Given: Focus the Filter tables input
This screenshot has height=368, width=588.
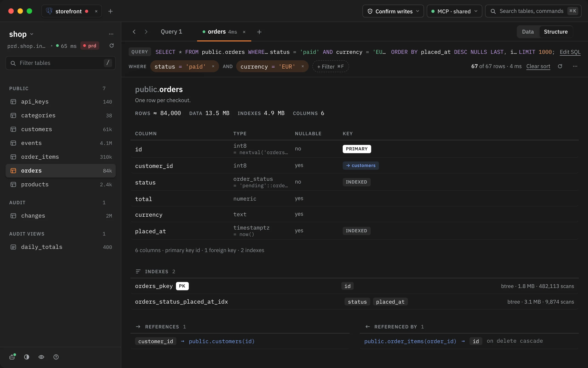Looking at the screenshot, I should (x=60, y=63).
